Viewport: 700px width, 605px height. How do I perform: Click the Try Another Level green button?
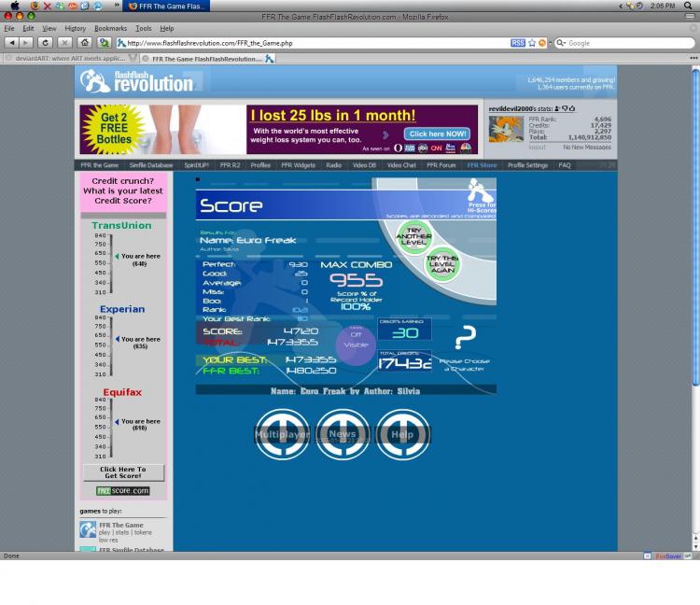tap(413, 236)
